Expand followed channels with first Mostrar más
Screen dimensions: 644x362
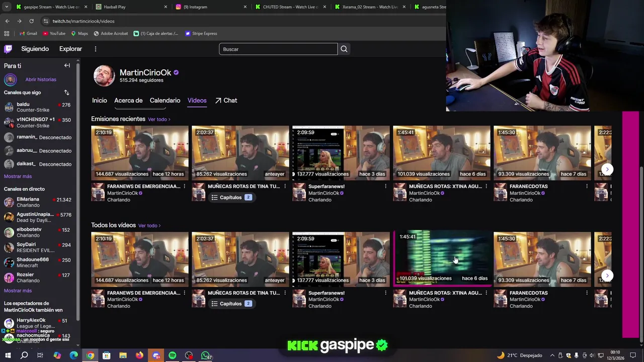coord(18,176)
